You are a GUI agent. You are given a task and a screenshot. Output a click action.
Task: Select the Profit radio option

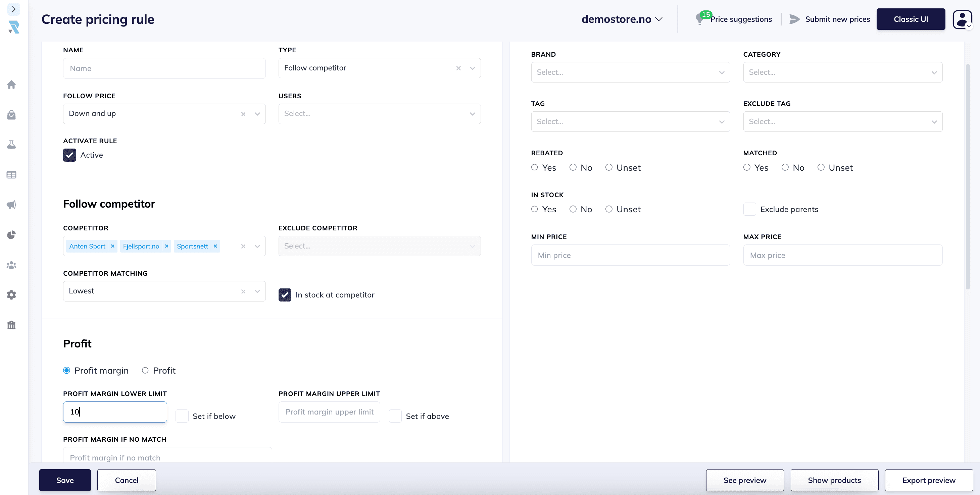(x=145, y=370)
